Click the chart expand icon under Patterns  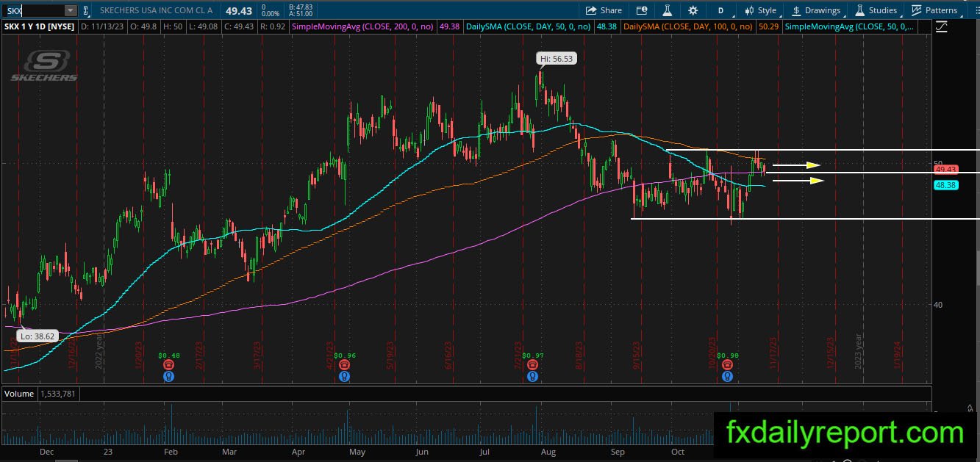(x=942, y=27)
